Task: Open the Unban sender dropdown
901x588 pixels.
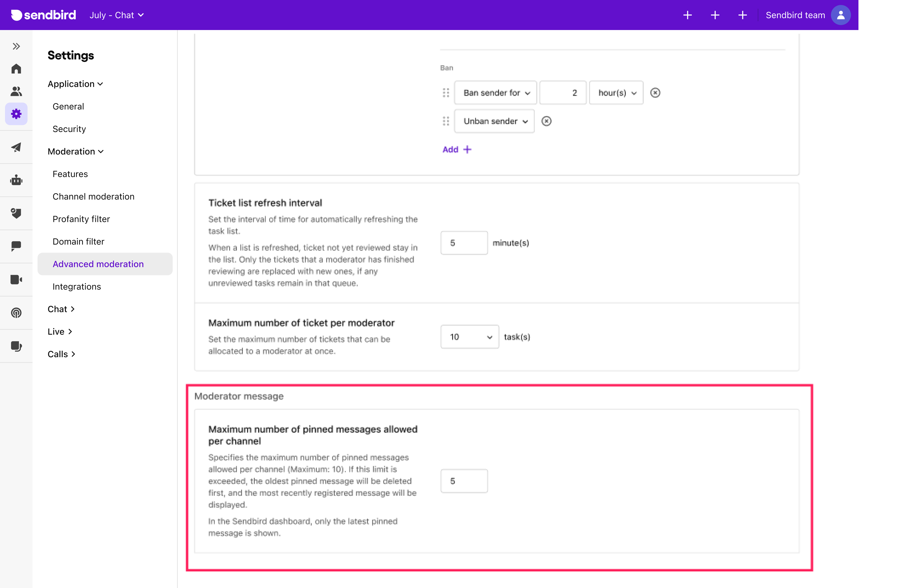Action: pyautogui.click(x=494, y=121)
